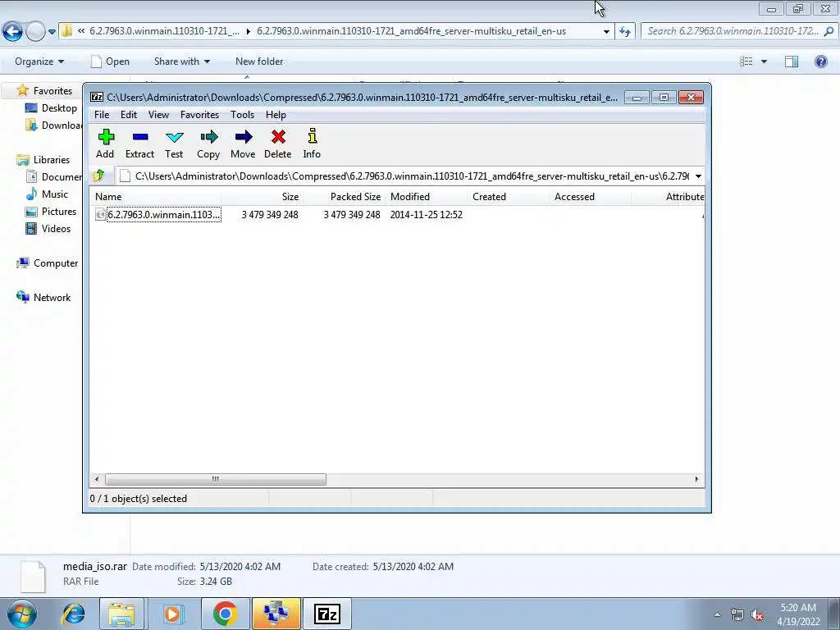Screen dimensions: 840x630
Task: Select Network in the navigation pane
Action: coord(52,297)
